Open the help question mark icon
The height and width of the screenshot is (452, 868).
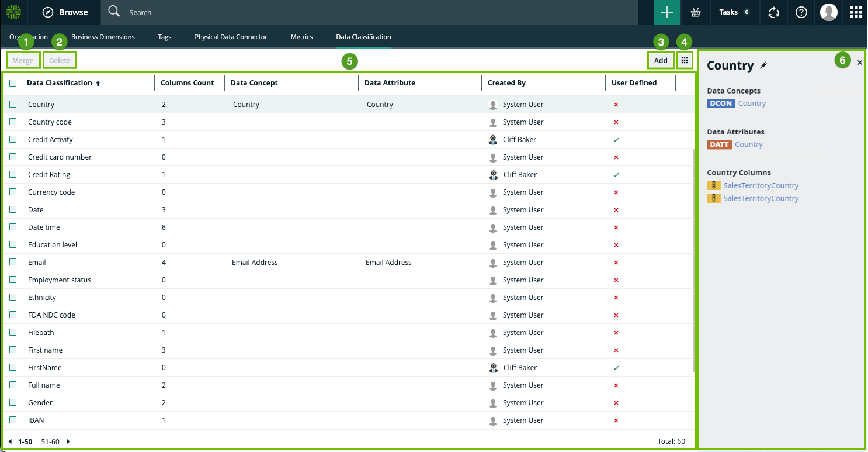click(801, 12)
